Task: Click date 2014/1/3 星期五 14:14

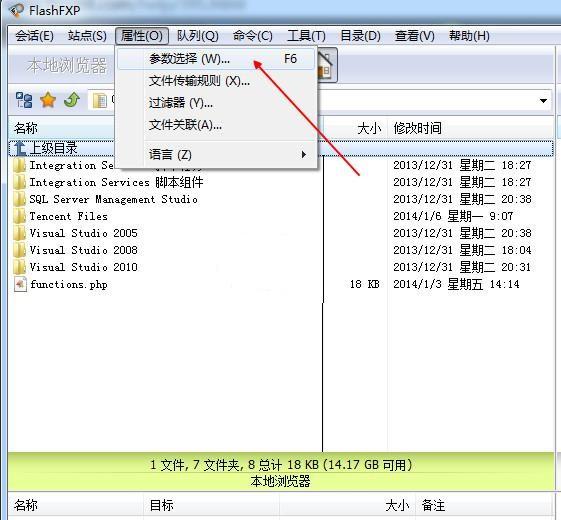Action: point(456,285)
